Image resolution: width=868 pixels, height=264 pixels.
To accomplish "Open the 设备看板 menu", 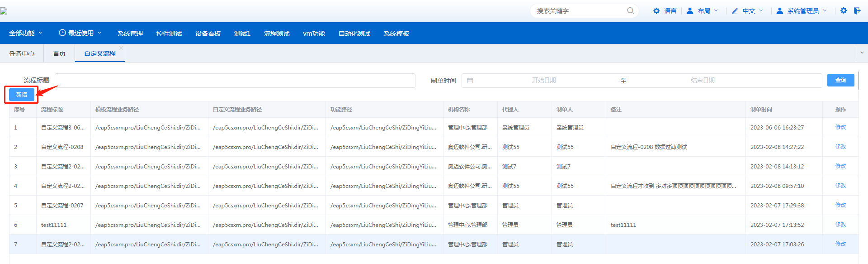I will 208,34.
